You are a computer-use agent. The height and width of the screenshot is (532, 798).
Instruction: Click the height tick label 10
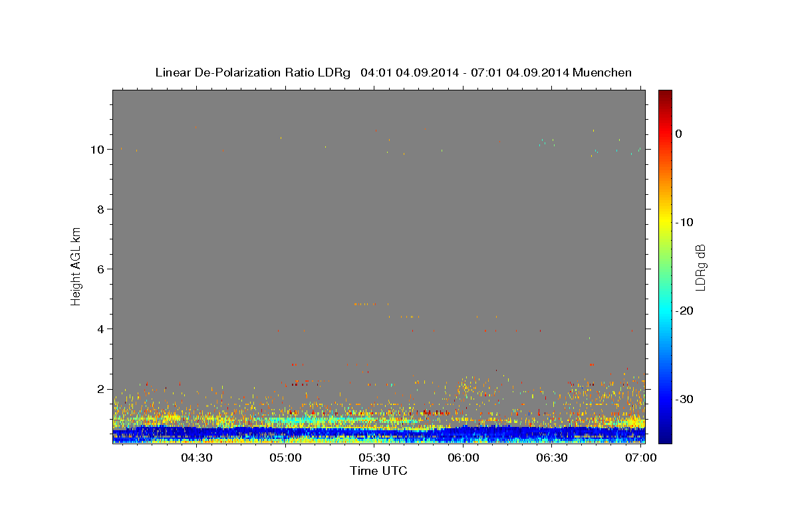point(98,150)
